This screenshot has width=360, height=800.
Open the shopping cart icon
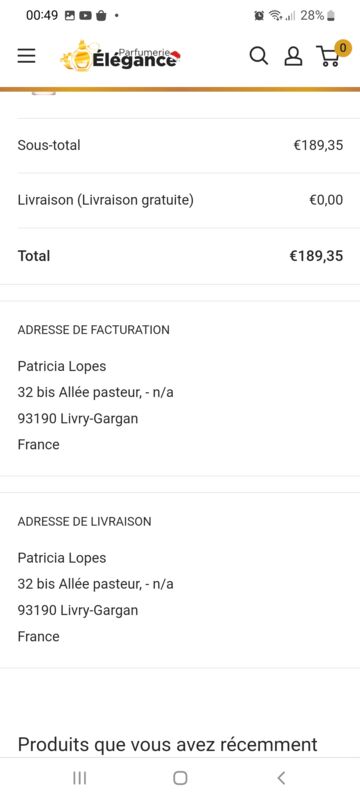click(x=328, y=57)
